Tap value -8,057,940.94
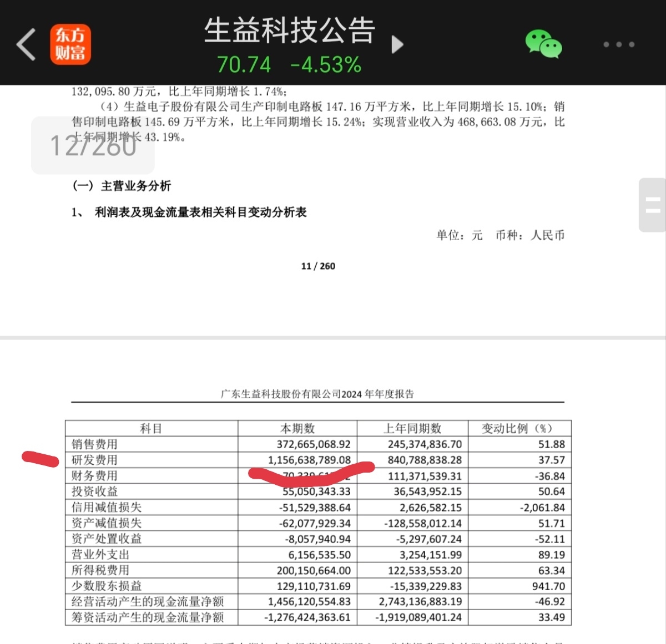 click(x=318, y=539)
